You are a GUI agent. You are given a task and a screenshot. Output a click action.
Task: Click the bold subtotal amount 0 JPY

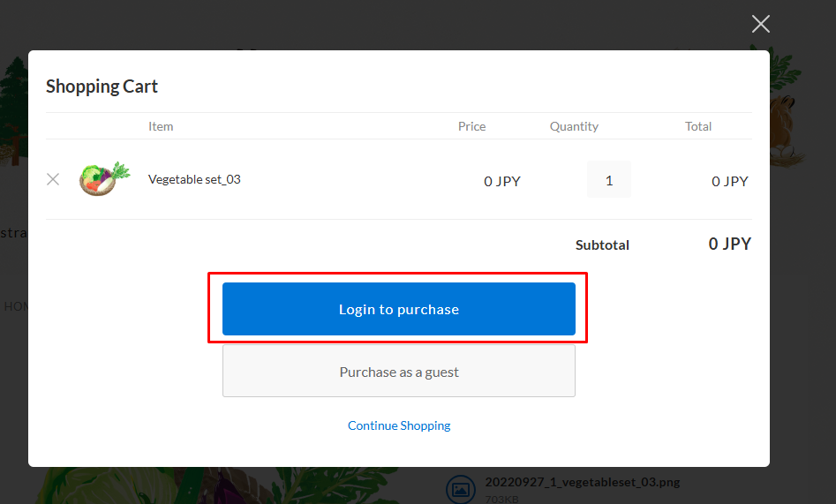[729, 244]
